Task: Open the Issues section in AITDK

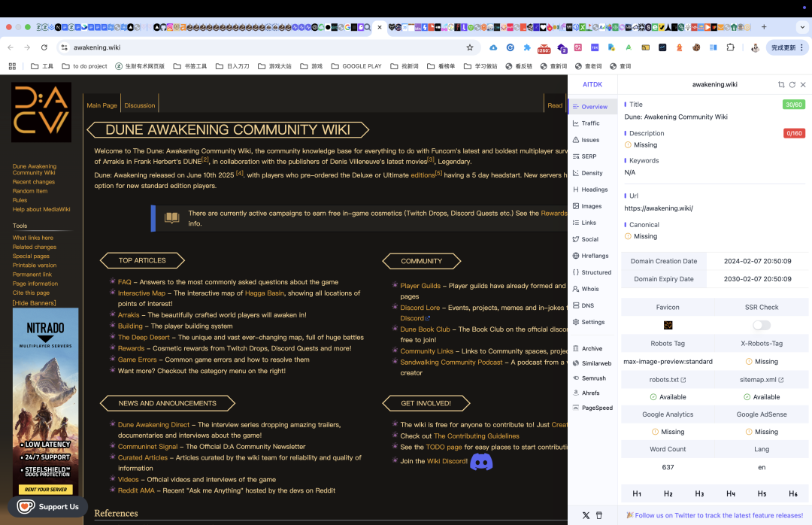Action: [586, 140]
